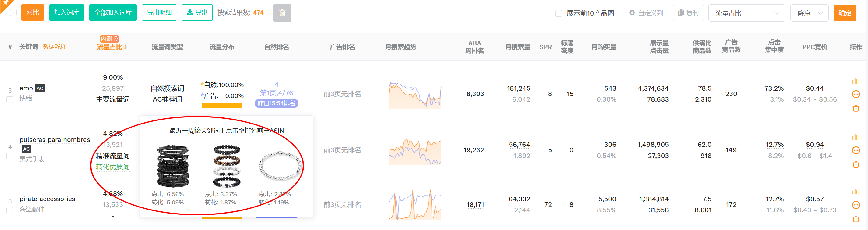868x230 pixels.
Task: Click more options icon for pulseras para hombres
Action: point(856,150)
